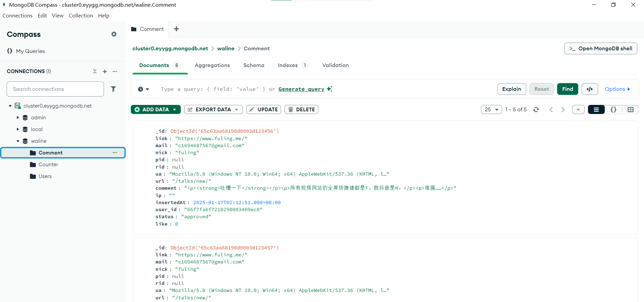Open Connections more options ellipsis
644x302 pixels.
click(x=115, y=71)
